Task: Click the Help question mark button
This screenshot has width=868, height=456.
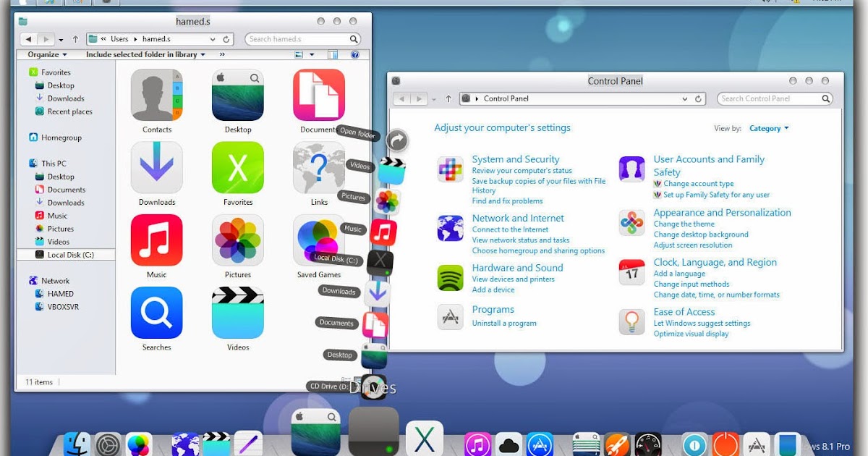Action: coord(354,54)
